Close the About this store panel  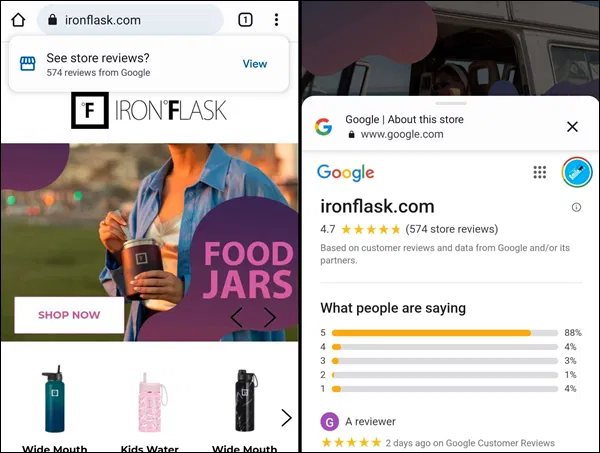click(x=572, y=127)
